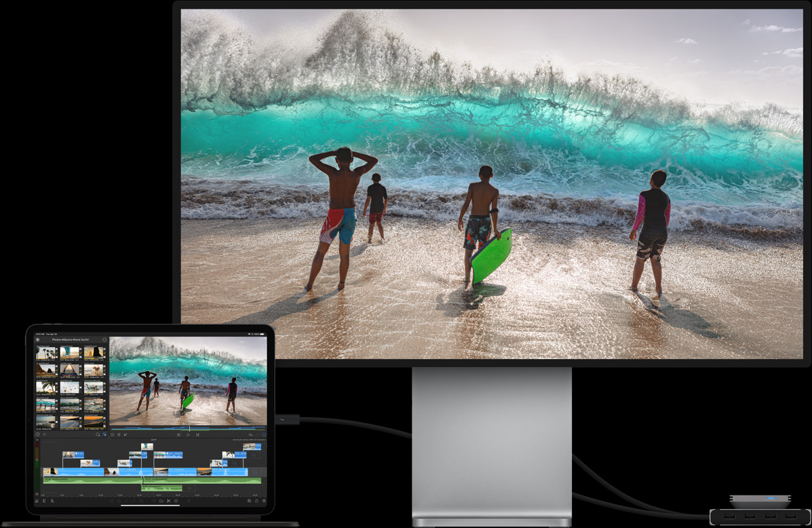812x528 pixels.
Task: Open the library source picker at top left
Action: 38,340
